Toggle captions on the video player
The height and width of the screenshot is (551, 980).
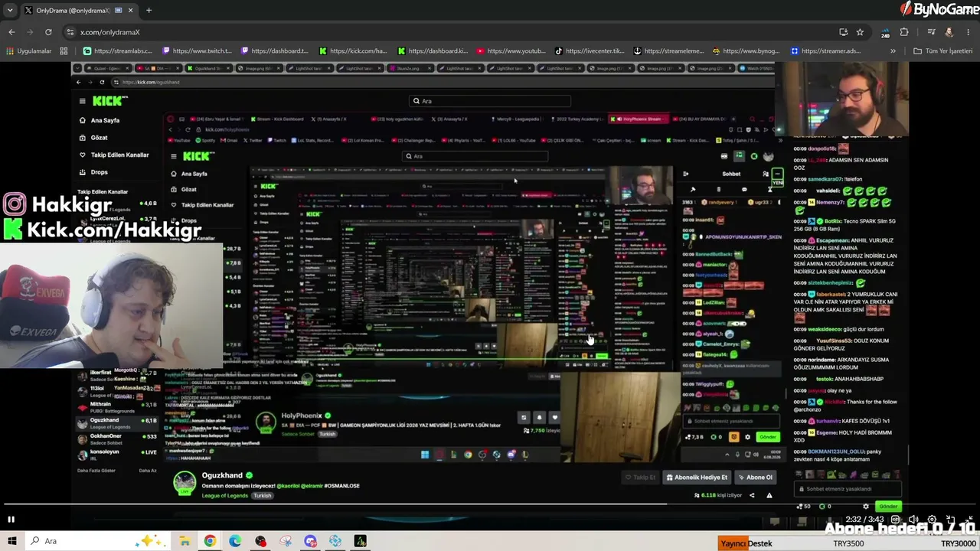click(895, 520)
